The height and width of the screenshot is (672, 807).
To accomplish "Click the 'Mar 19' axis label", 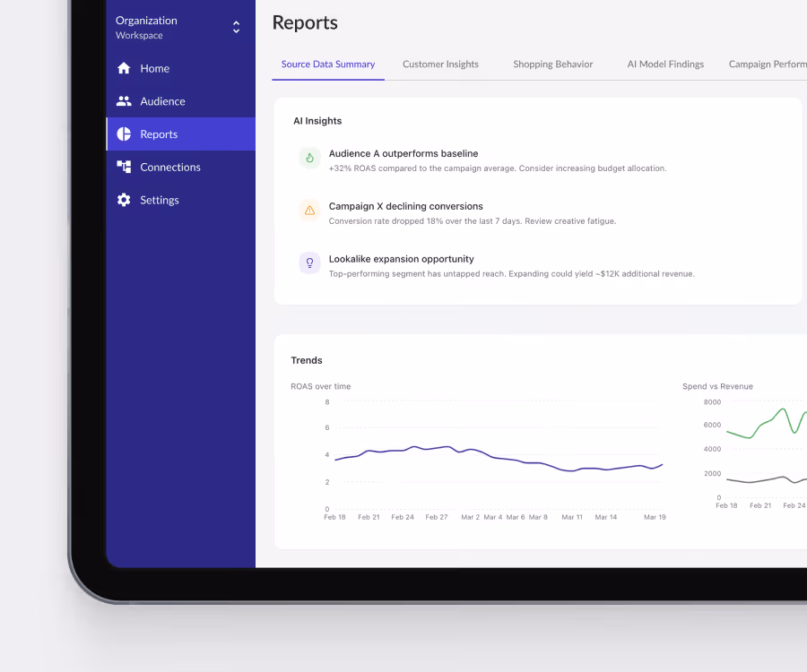I will (x=655, y=517).
